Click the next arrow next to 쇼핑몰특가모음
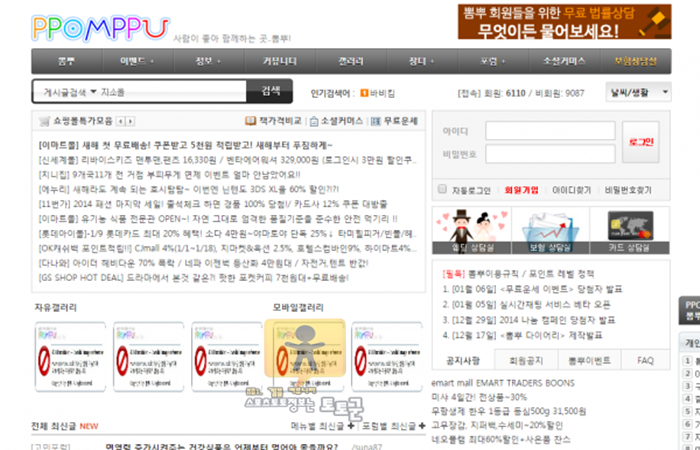 130,121
